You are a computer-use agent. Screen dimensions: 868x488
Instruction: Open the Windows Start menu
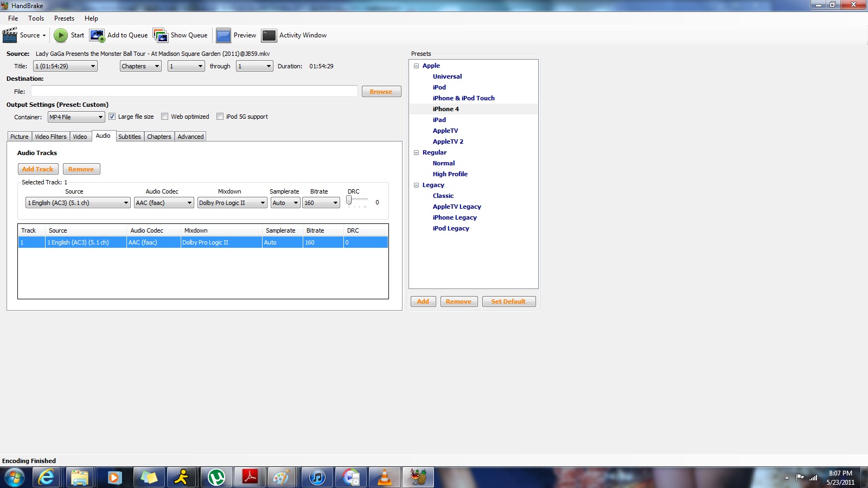tap(14, 478)
